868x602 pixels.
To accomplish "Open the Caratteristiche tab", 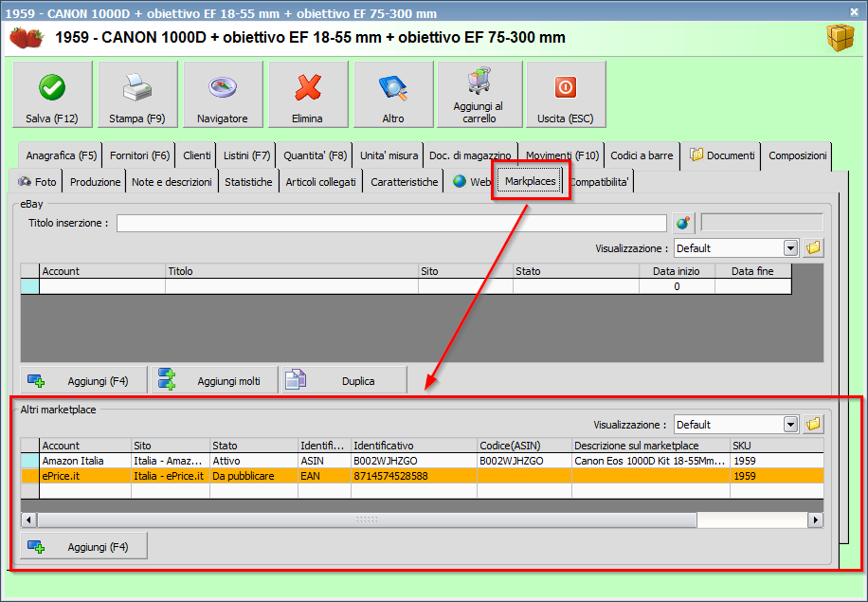I will point(404,182).
